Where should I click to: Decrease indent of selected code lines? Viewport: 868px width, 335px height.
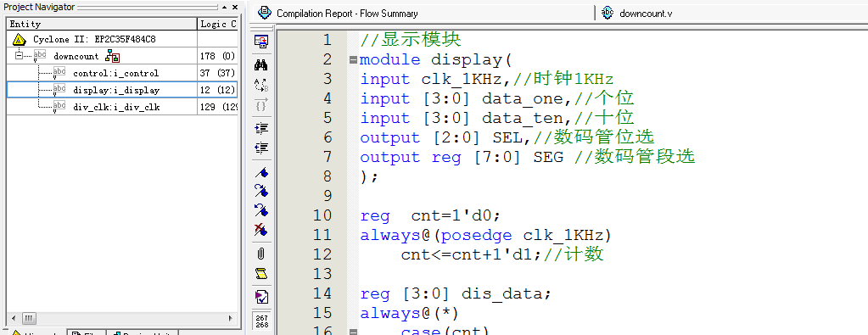click(261, 148)
